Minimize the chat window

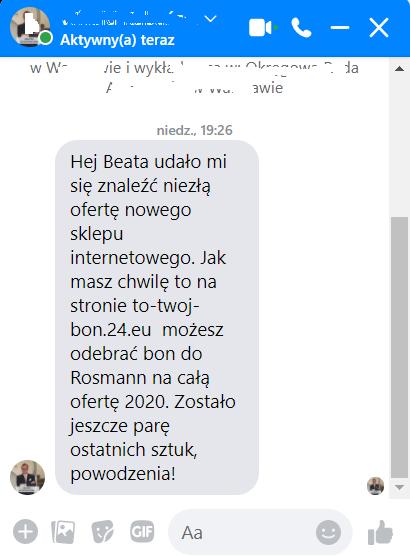point(340,28)
